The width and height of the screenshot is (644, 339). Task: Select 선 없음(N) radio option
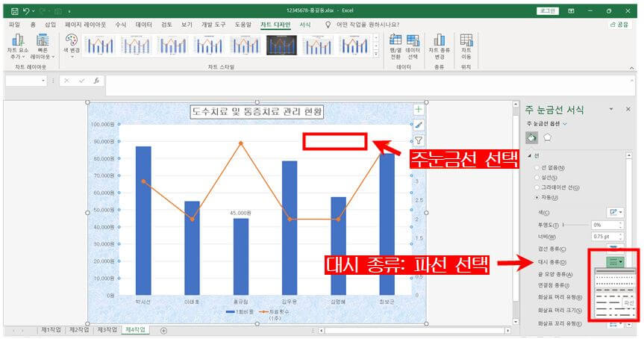(537, 168)
